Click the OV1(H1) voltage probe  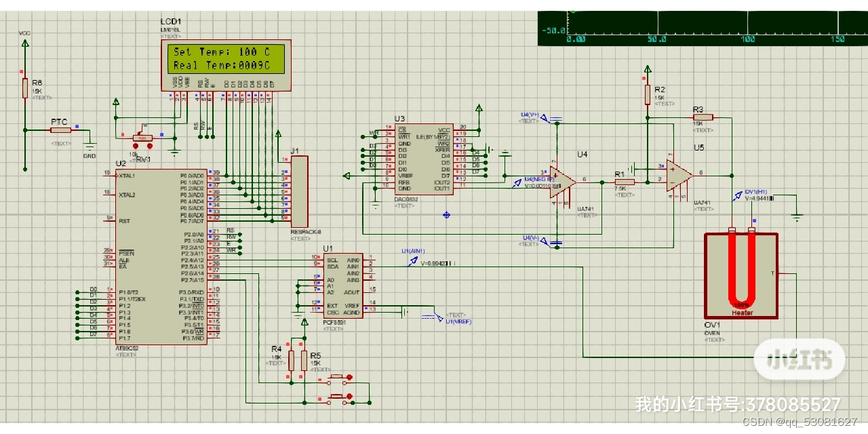(x=737, y=197)
